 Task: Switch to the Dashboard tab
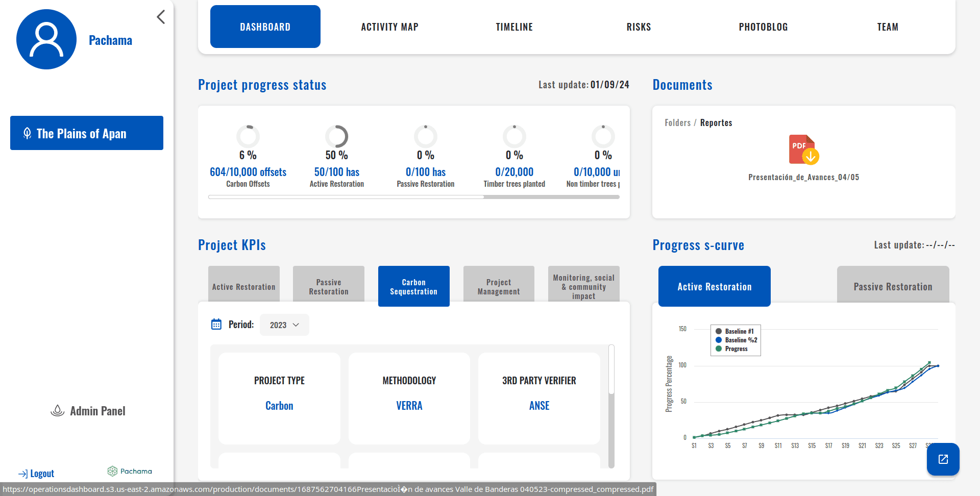point(265,27)
